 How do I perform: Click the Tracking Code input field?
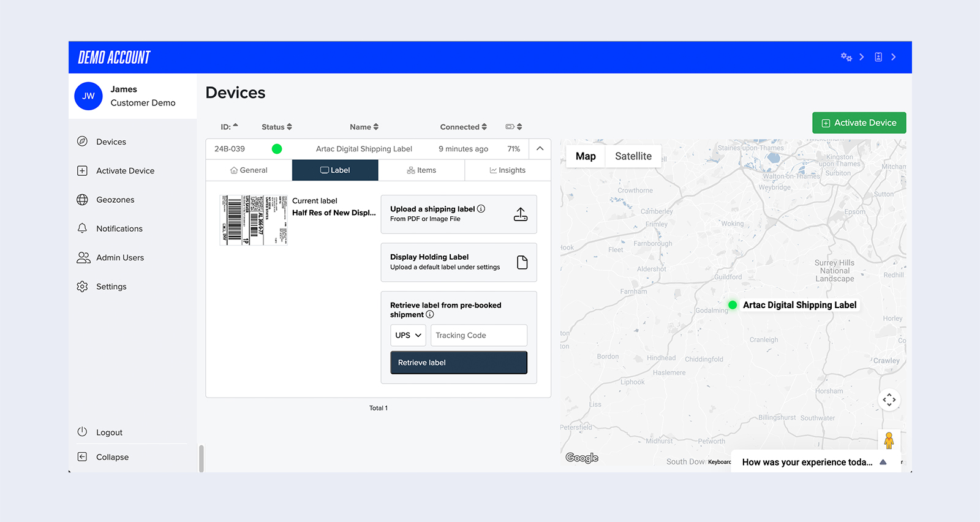(479, 335)
